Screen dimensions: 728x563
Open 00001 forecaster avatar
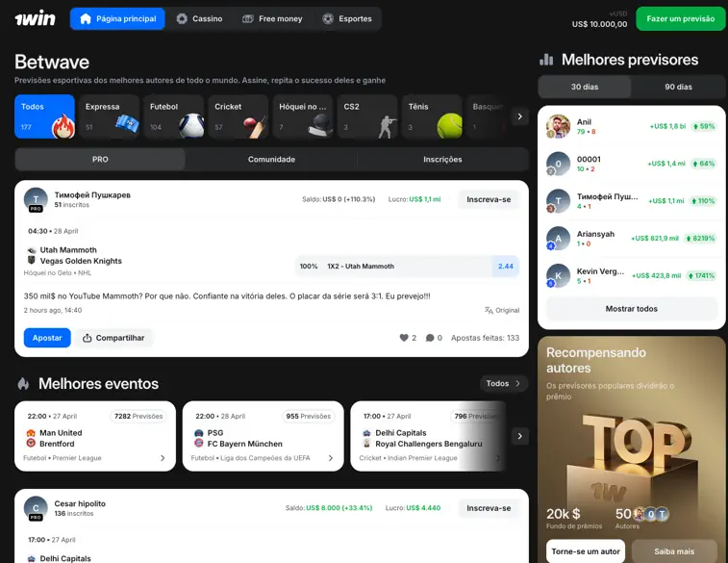click(558, 164)
